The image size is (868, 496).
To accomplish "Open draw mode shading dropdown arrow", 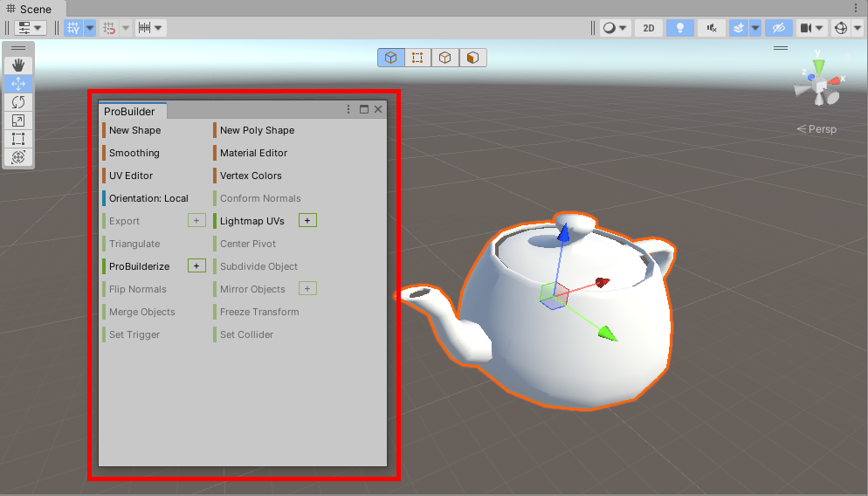I will click(623, 28).
